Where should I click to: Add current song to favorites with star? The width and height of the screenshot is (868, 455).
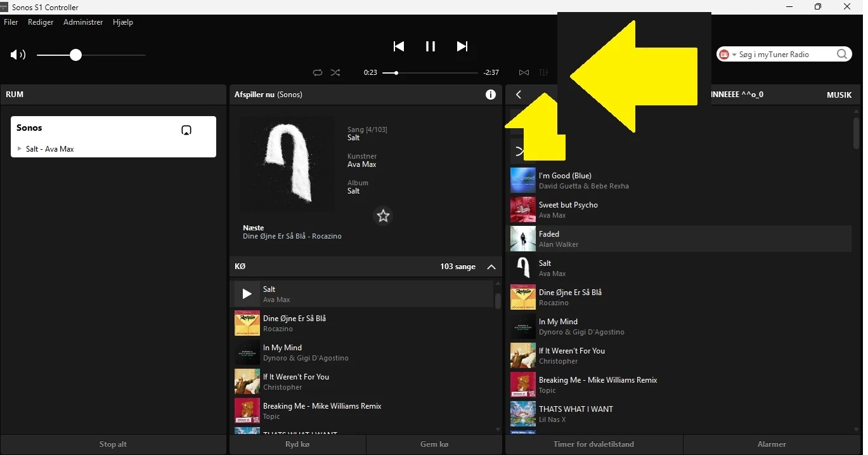coord(383,216)
